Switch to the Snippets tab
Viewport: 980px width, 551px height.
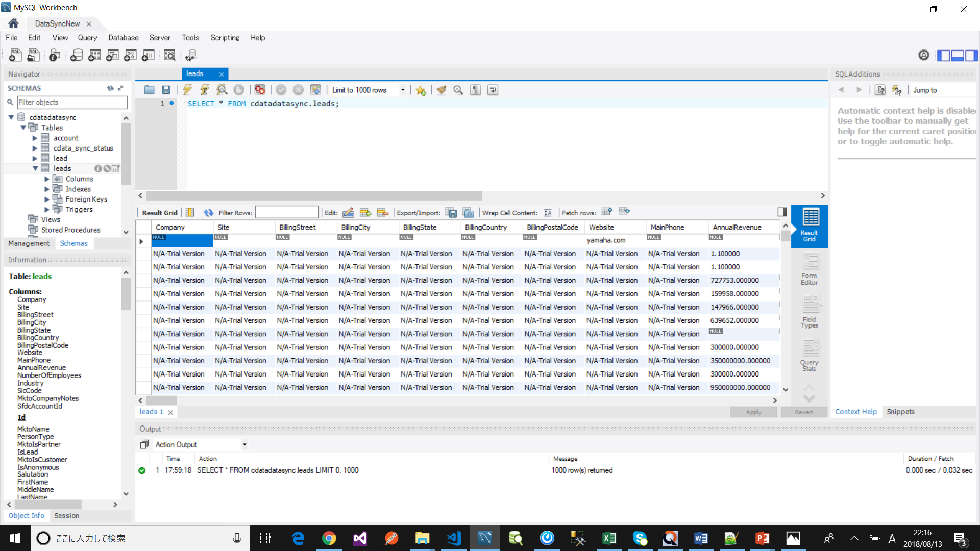click(x=900, y=412)
